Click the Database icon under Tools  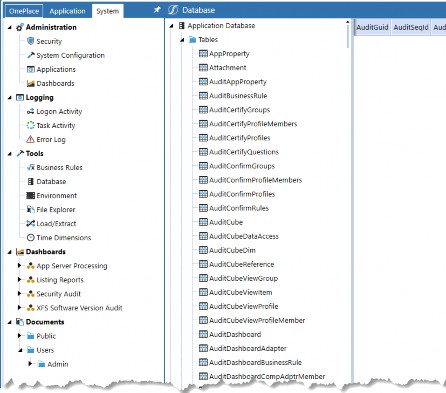(x=30, y=181)
